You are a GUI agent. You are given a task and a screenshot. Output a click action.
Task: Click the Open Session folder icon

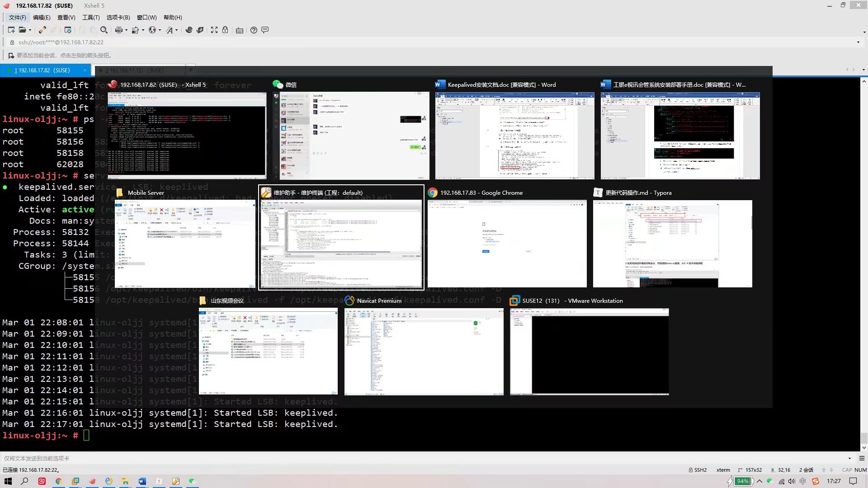click(x=22, y=30)
